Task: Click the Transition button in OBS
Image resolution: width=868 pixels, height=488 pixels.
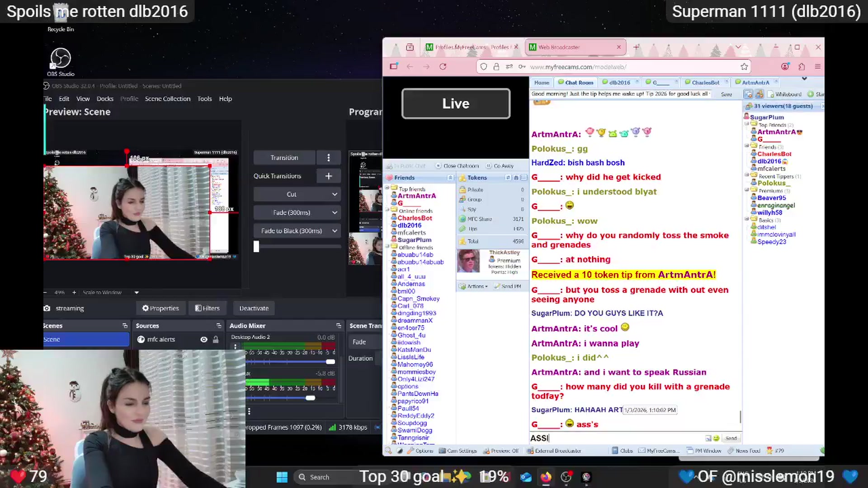Action: [284, 158]
